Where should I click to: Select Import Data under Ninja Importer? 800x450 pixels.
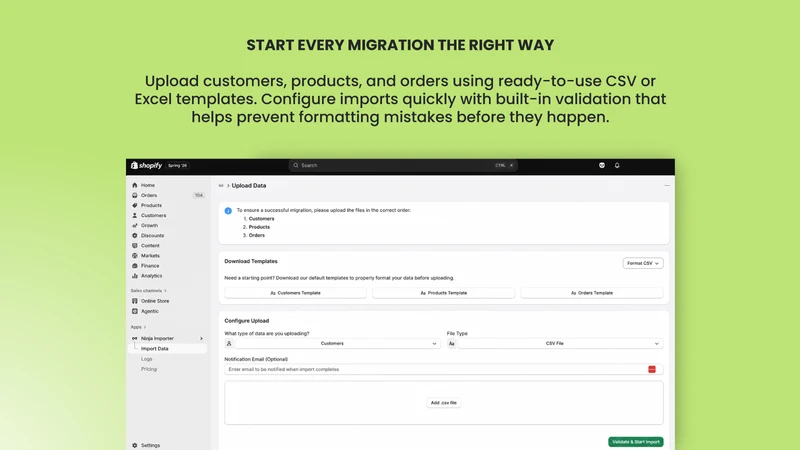click(155, 348)
